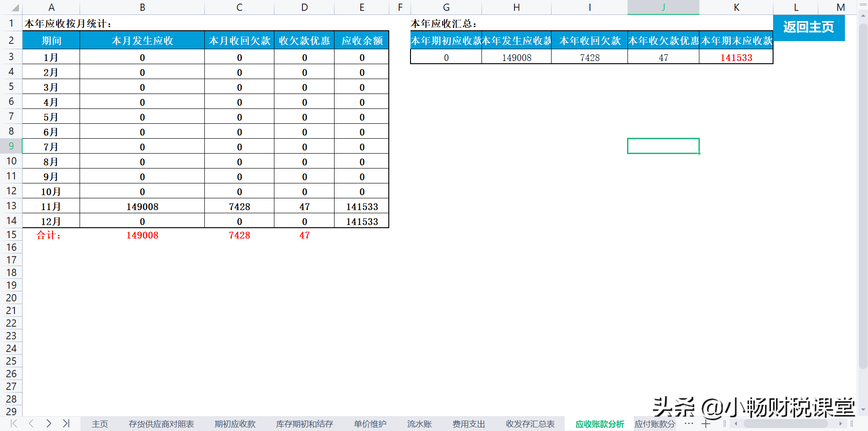Click the 返回主页 button

[x=809, y=27]
